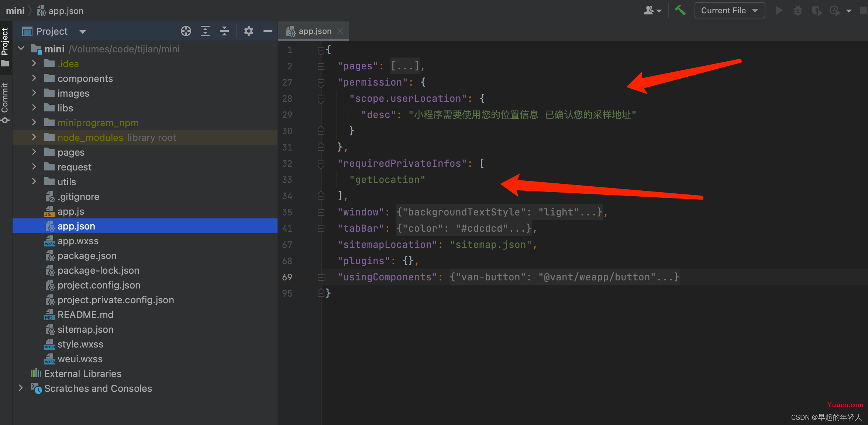The image size is (868, 425).
Task: Select the .gitignore file
Action: (x=145, y=197)
